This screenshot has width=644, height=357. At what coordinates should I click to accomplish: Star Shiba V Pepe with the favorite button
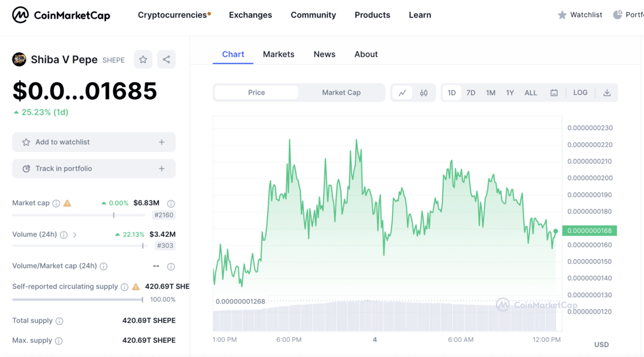pyautogui.click(x=143, y=60)
